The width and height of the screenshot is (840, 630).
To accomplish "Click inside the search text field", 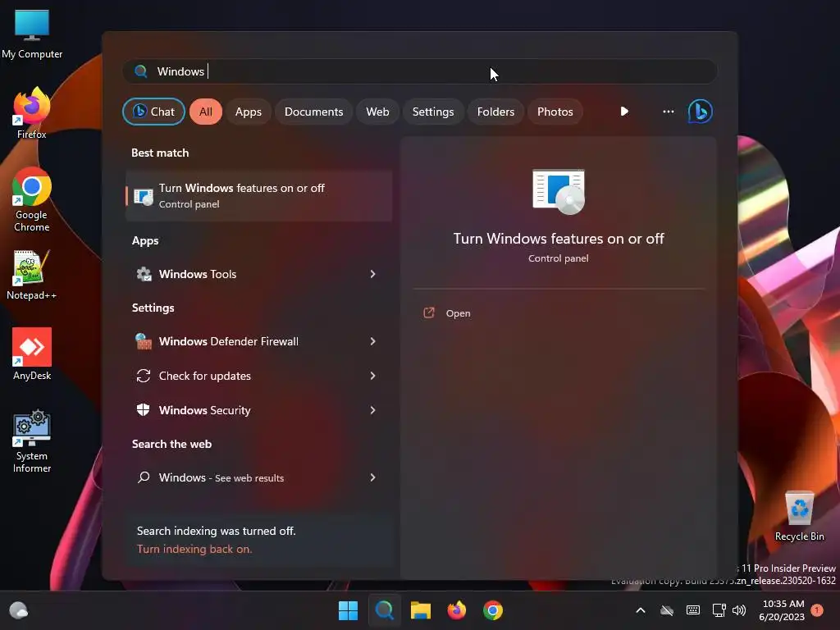I will (x=420, y=71).
